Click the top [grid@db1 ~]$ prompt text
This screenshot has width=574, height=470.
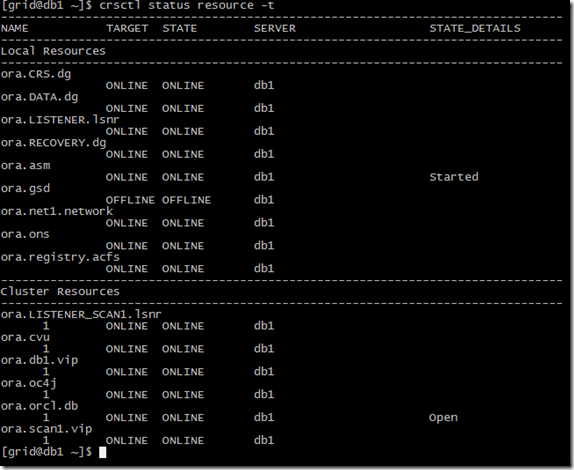(x=46, y=5)
